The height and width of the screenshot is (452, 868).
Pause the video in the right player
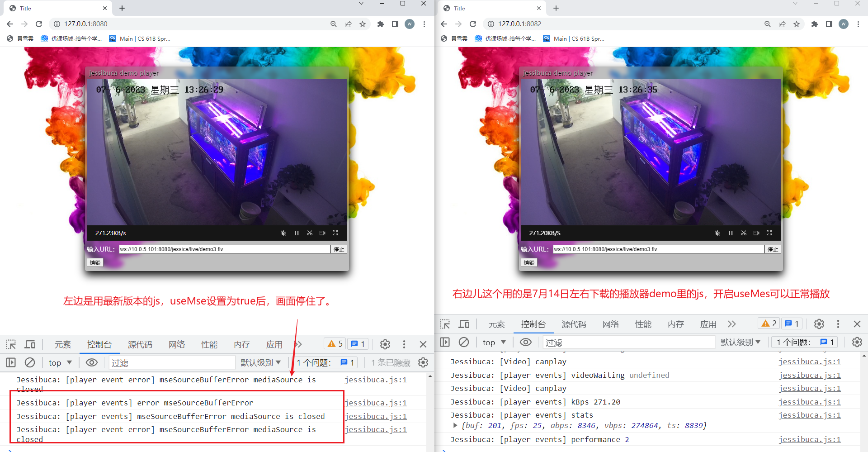pos(730,233)
